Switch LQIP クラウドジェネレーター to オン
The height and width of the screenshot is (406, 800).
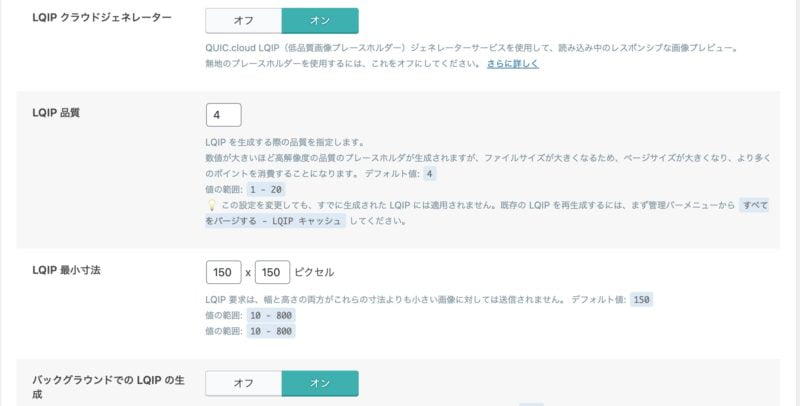point(320,20)
